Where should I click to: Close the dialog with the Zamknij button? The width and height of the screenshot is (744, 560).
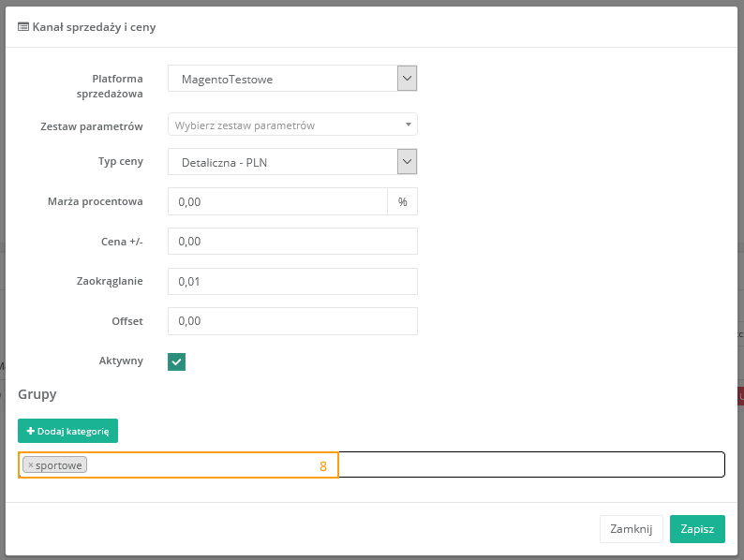click(x=631, y=529)
